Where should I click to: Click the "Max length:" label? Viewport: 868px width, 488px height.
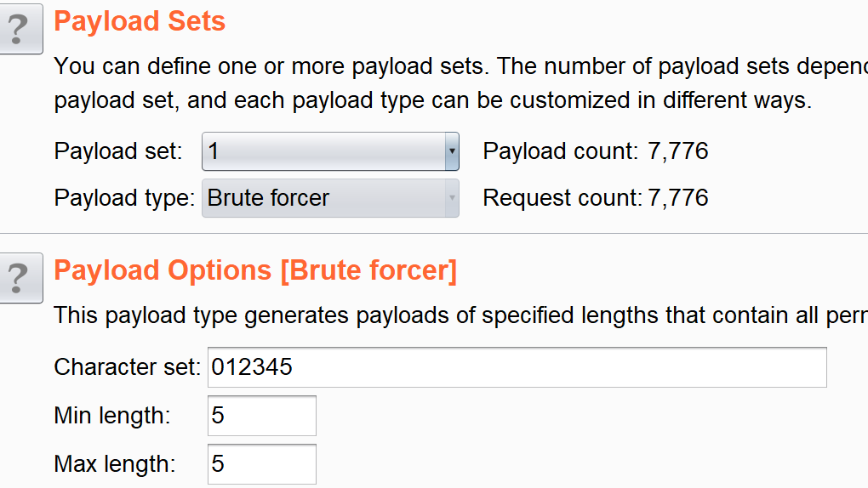tap(115, 464)
